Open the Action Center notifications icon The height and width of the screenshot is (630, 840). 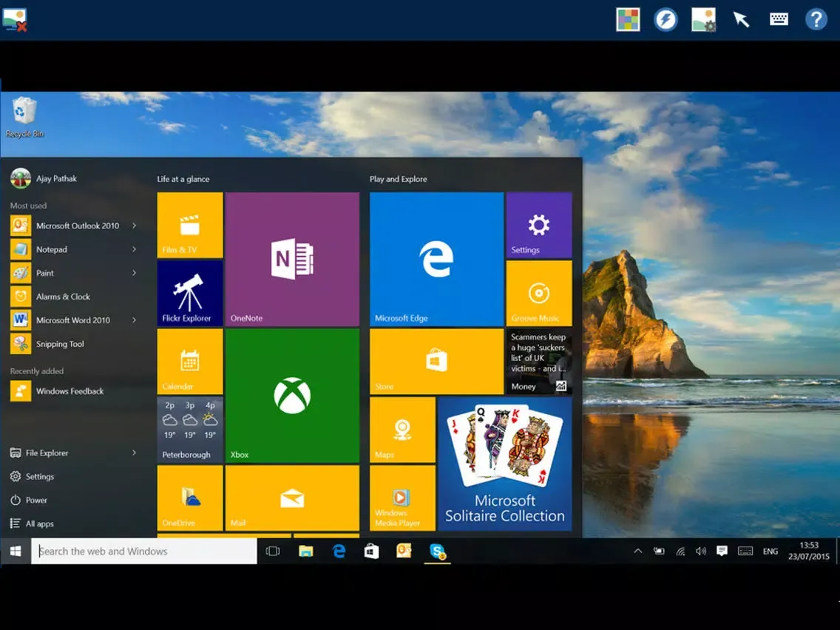click(x=722, y=552)
